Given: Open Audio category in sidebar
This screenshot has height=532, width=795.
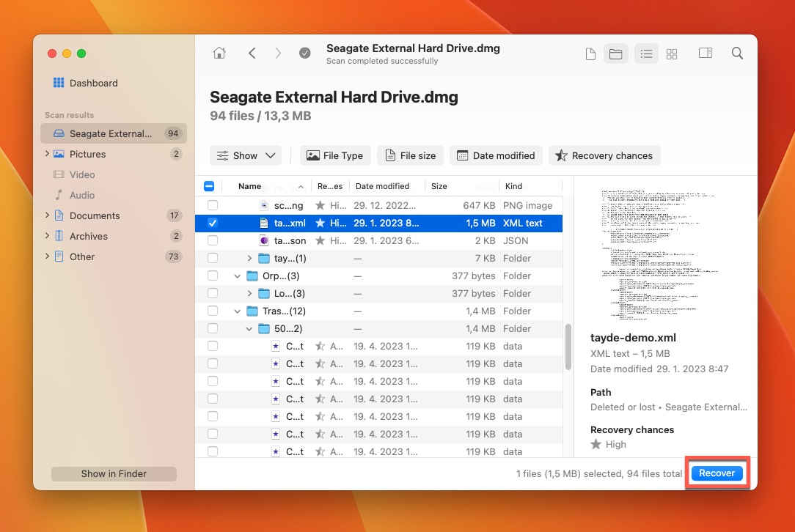Looking at the screenshot, I should pyautogui.click(x=114, y=195).
